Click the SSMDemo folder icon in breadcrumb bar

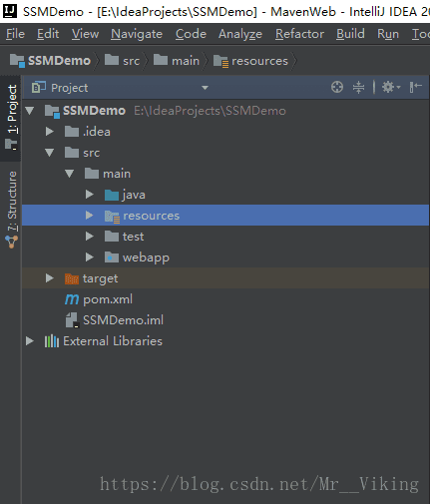click(x=17, y=61)
